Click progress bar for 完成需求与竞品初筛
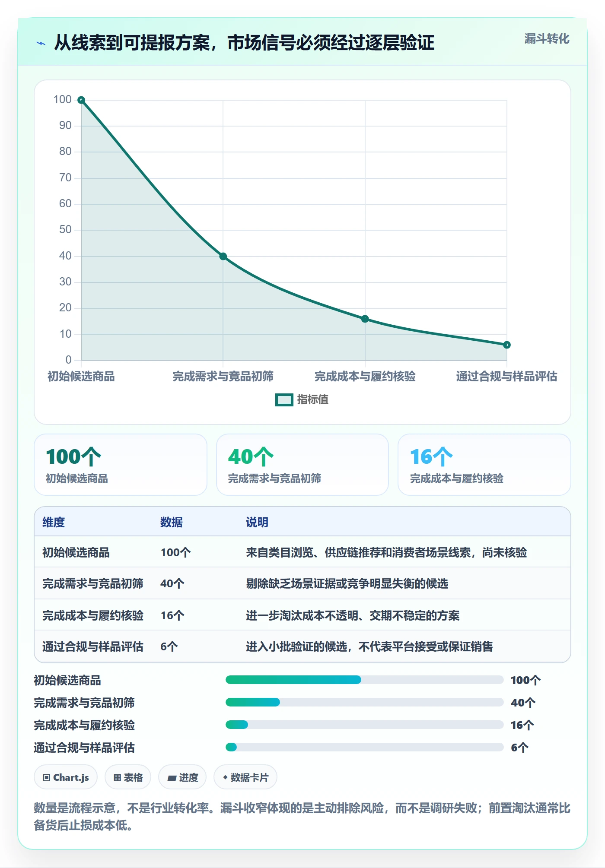This screenshot has width=605, height=868. click(x=364, y=703)
